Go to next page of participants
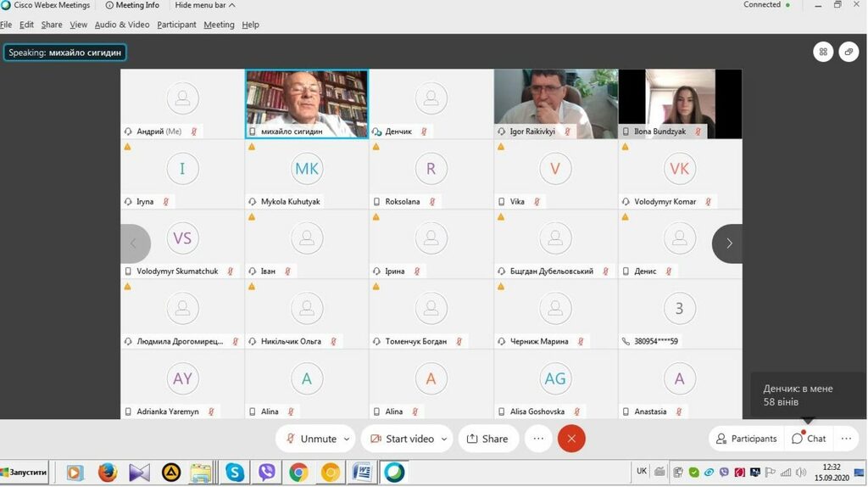The width and height of the screenshot is (868, 487). point(728,243)
